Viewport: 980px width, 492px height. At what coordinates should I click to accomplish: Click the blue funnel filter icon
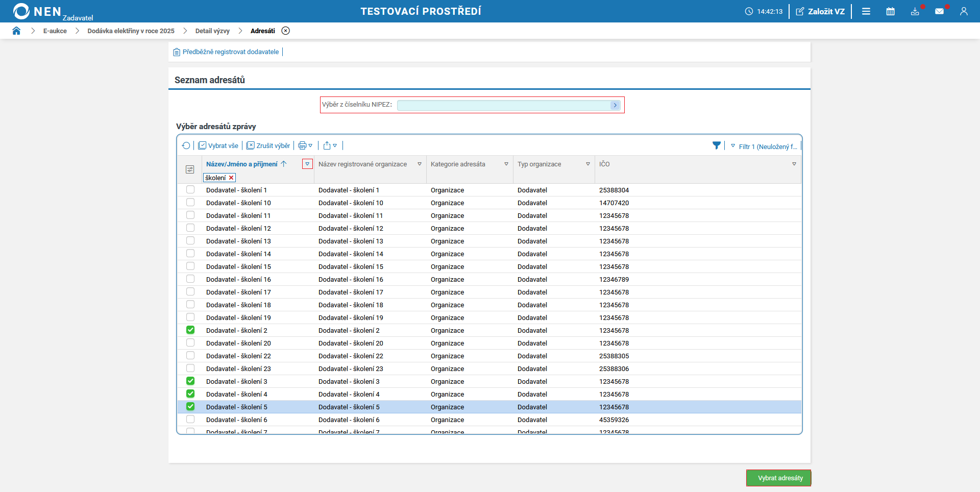(x=717, y=145)
